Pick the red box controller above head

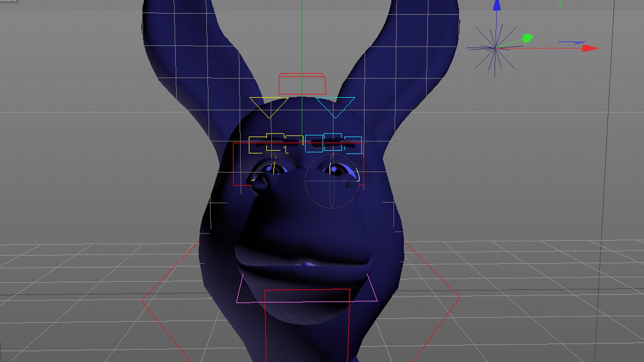tap(302, 84)
